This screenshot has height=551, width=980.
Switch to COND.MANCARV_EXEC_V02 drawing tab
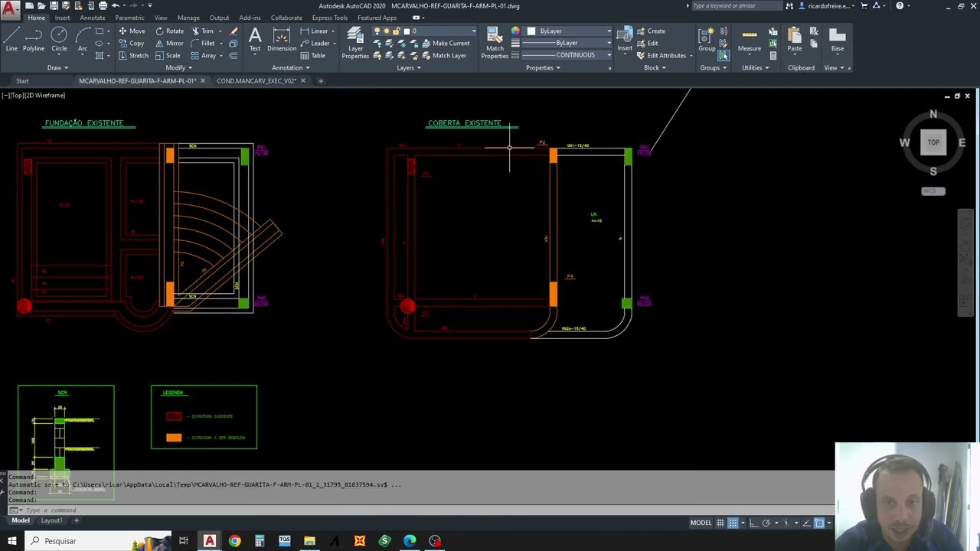pos(256,80)
